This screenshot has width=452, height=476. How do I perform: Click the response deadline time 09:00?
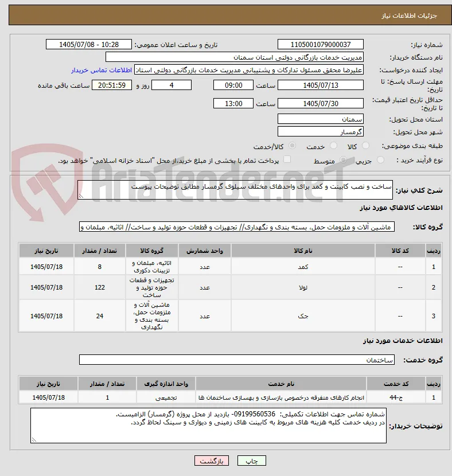(233, 85)
